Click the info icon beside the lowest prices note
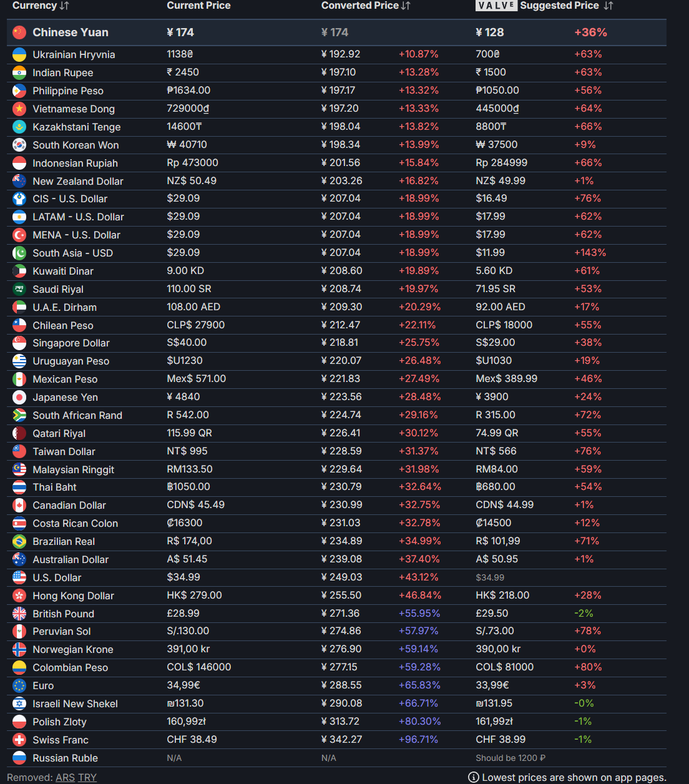This screenshot has width=689, height=784. tap(474, 777)
